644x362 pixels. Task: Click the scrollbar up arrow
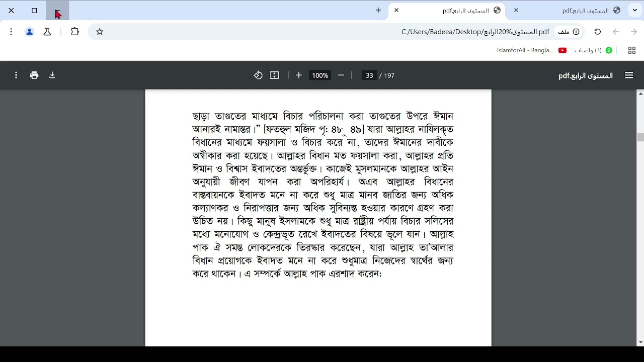pyautogui.click(x=640, y=94)
